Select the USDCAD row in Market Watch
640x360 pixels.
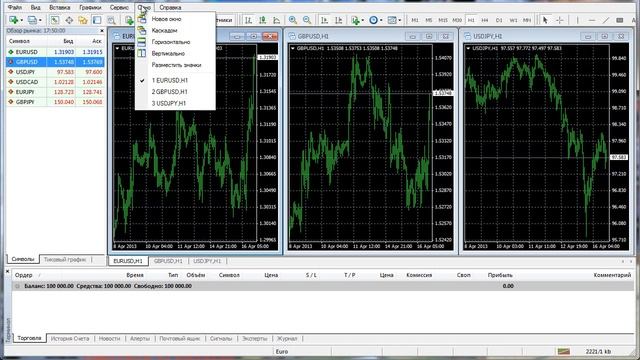[x=56, y=82]
